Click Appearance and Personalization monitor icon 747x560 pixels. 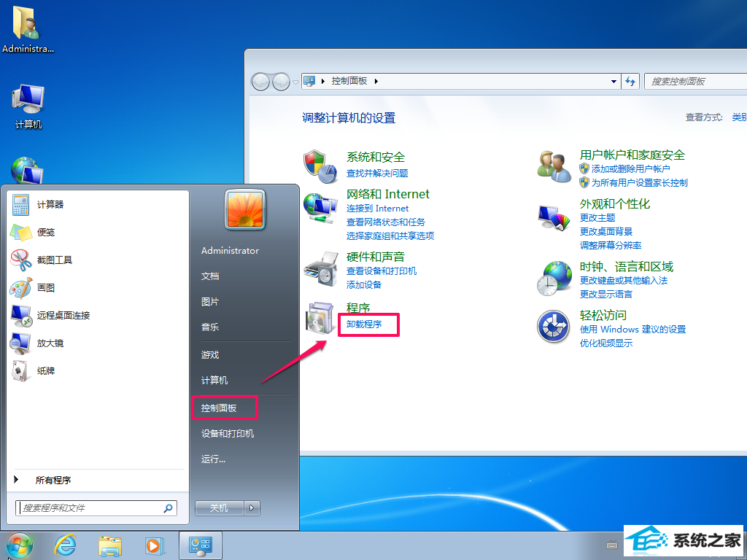coord(554,218)
